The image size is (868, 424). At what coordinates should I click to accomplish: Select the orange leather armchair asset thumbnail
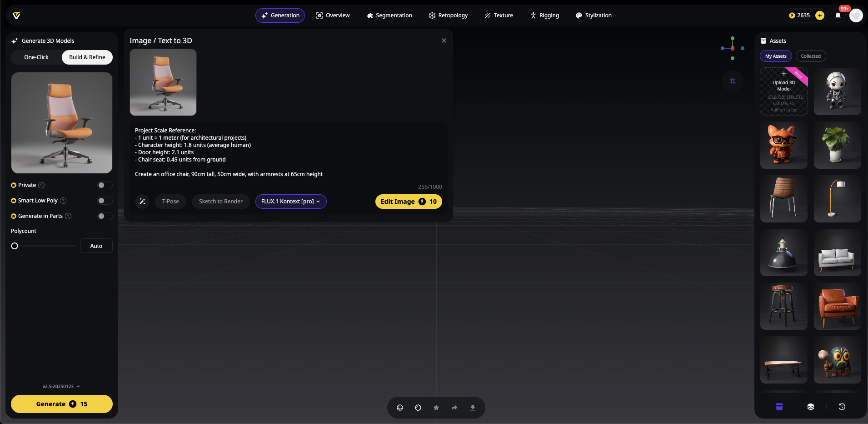837,306
